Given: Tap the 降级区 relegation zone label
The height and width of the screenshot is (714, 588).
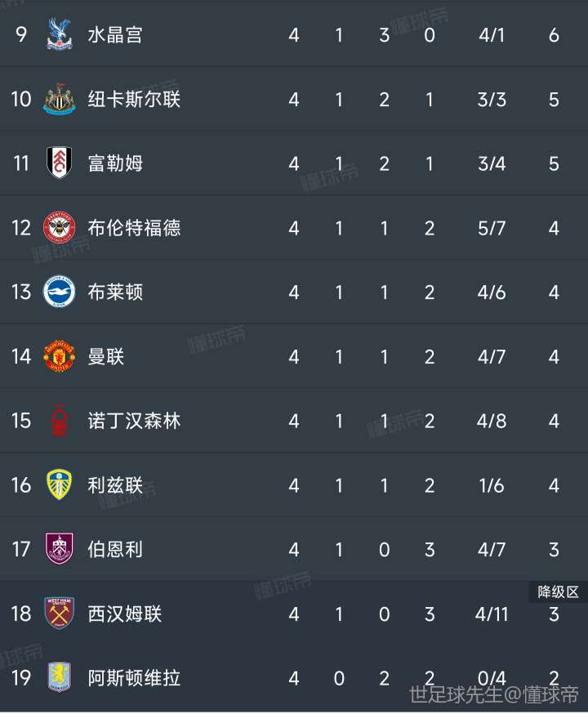Looking at the screenshot, I should tap(558, 592).
